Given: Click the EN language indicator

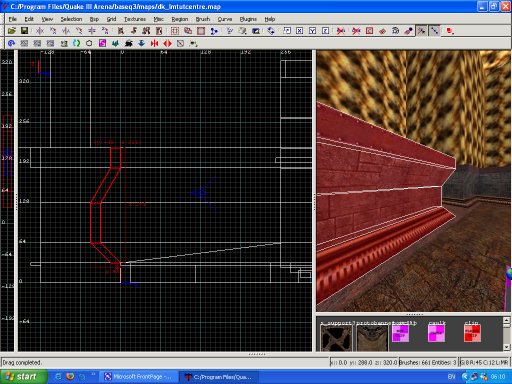Looking at the screenshot, I should pos(451,377).
